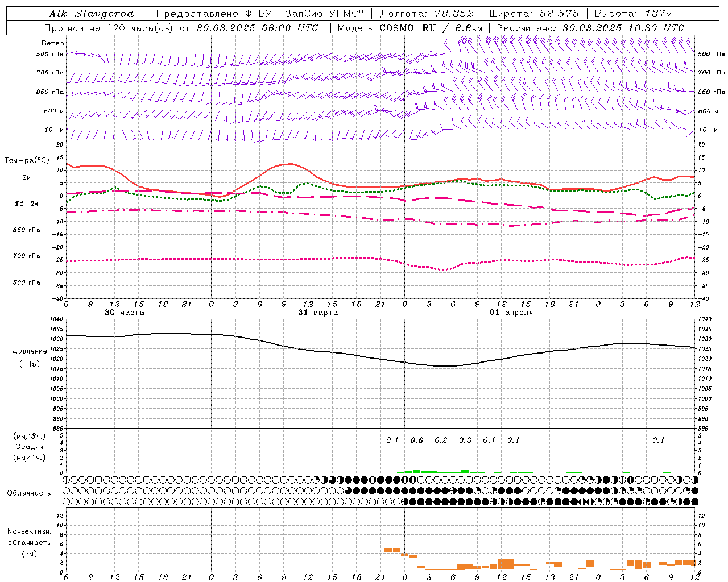Click the date label '30 марта'
Image resolution: width=728 pixels, height=582 pixels.
click(125, 313)
